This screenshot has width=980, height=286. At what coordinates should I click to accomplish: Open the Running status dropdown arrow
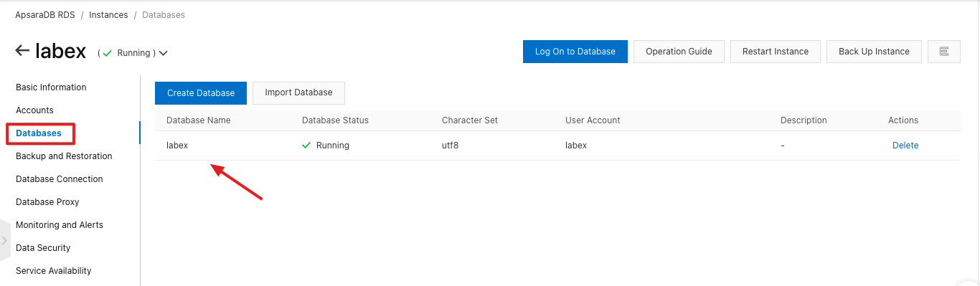(x=163, y=53)
